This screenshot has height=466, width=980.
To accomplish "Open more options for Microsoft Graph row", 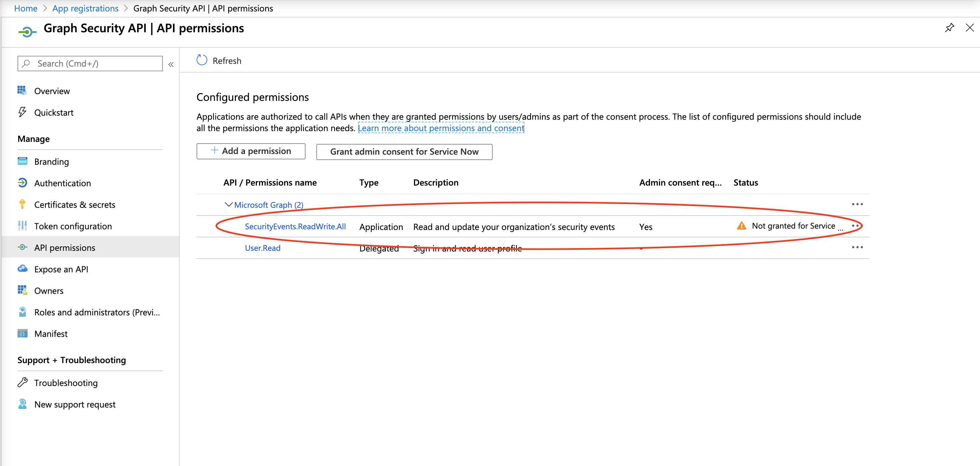I will tap(857, 204).
